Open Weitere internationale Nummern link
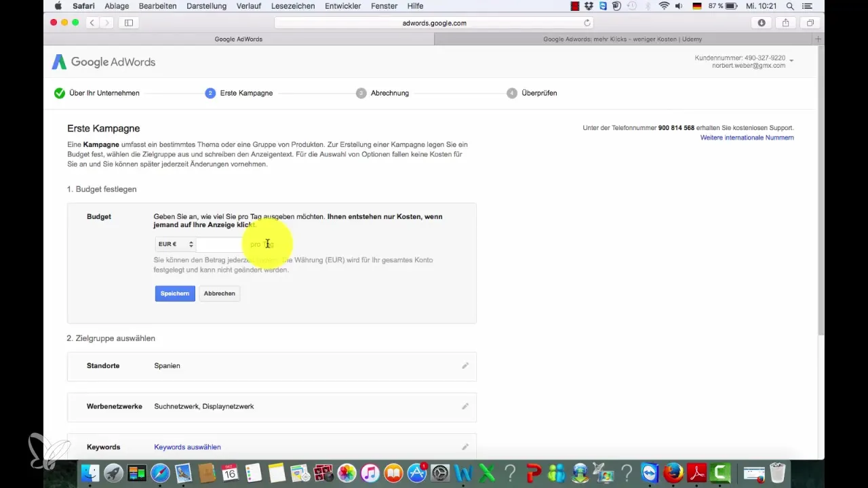This screenshot has height=488, width=868. tap(747, 138)
